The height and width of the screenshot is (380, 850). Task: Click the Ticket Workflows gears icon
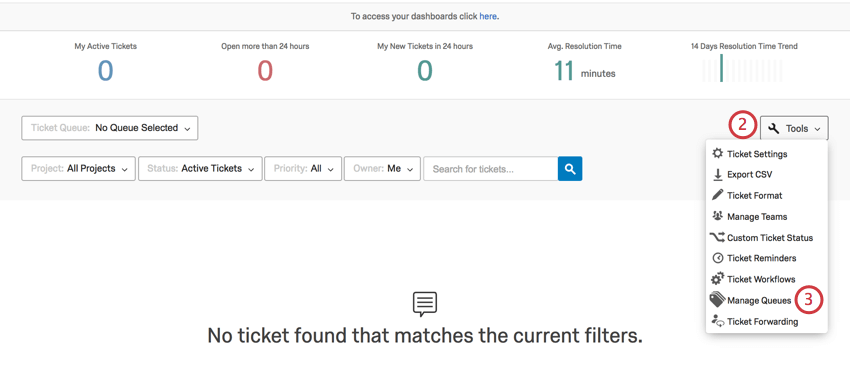[x=718, y=279]
